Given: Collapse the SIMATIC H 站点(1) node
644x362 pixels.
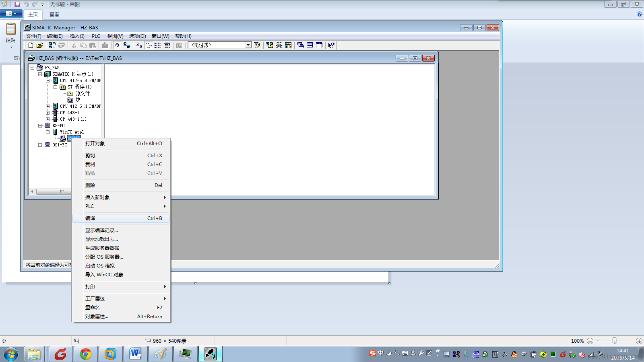Looking at the screenshot, I should pyautogui.click(x=40, y=74).
